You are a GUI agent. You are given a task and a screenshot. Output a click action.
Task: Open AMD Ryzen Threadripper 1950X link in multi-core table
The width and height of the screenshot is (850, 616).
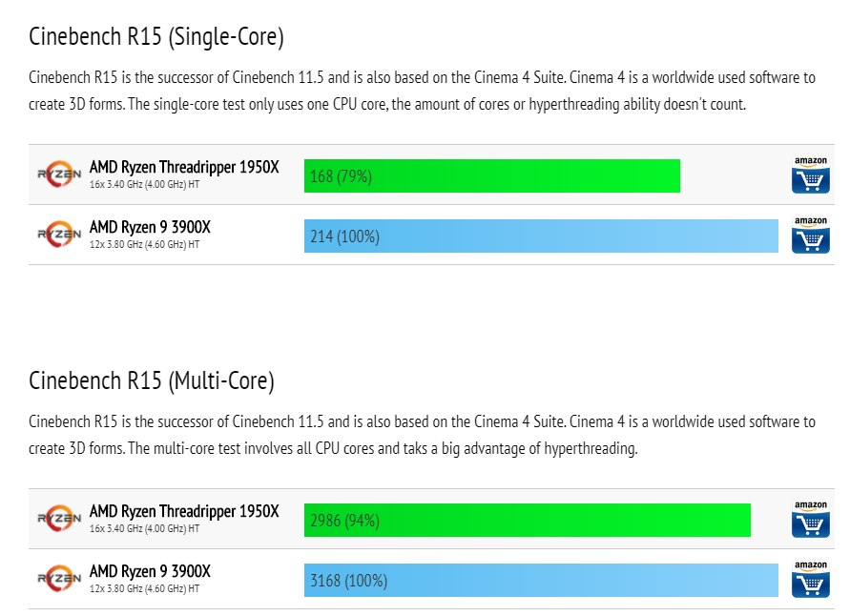pyautogui.click(x=184, y=511)
